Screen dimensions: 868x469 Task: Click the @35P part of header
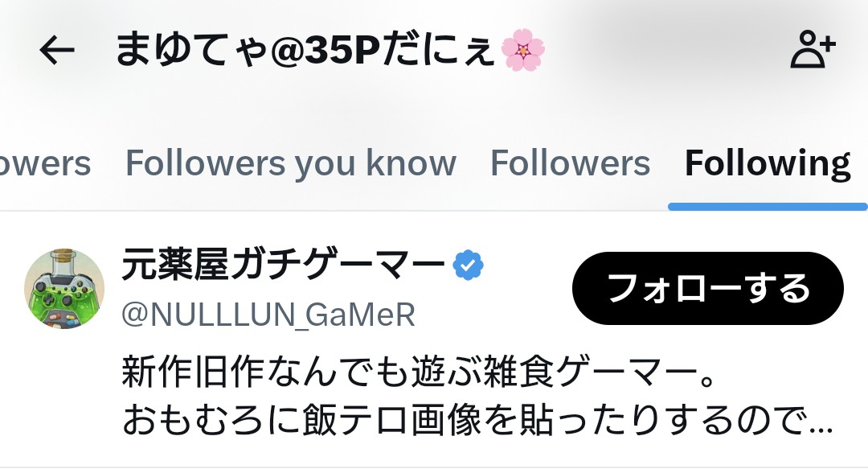click(x=325, y=51)
